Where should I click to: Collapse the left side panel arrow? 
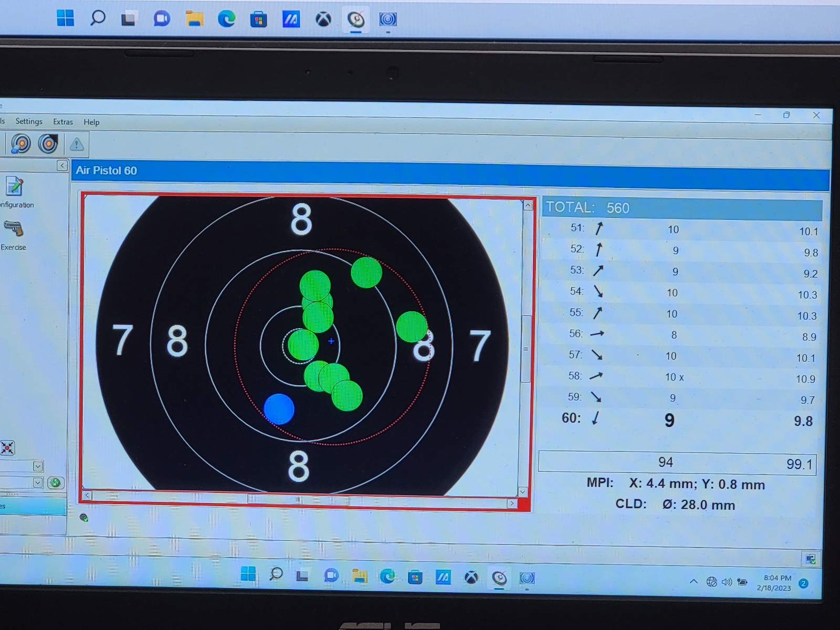click(62, 166)
